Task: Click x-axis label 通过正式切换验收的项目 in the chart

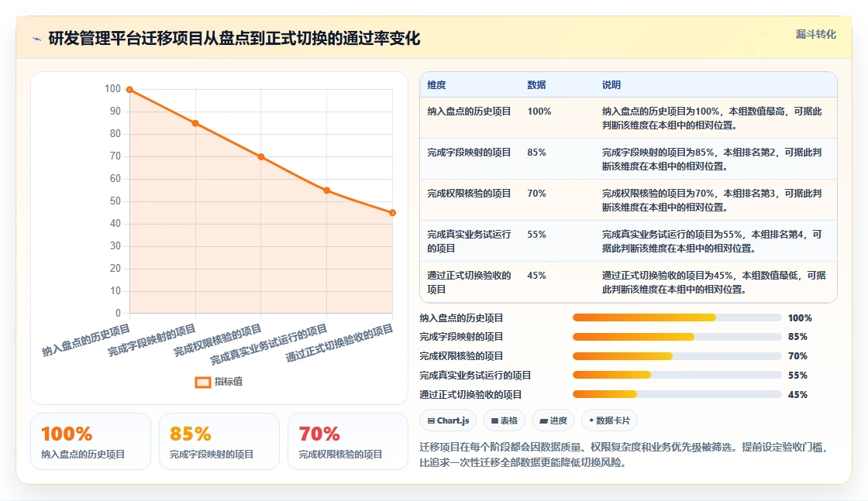Action: [x=339, y=343]
